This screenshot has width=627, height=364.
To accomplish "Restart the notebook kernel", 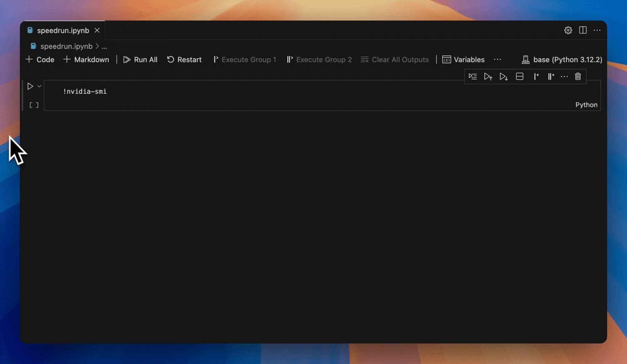I will pyautogui.click(x=184, y=60).
